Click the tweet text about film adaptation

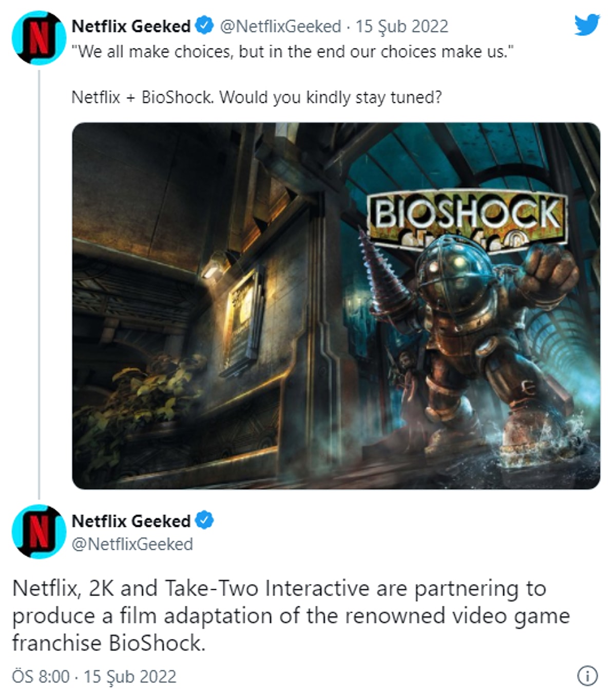click(291, 616)
